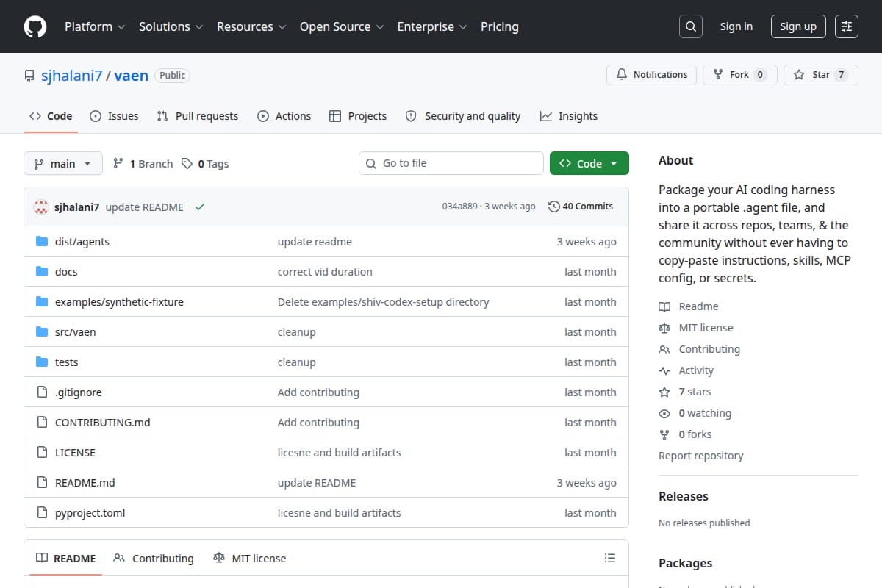Viewport: 882px width, 588px height.
Task: Click the green check commit status icon
Action: 199,207
